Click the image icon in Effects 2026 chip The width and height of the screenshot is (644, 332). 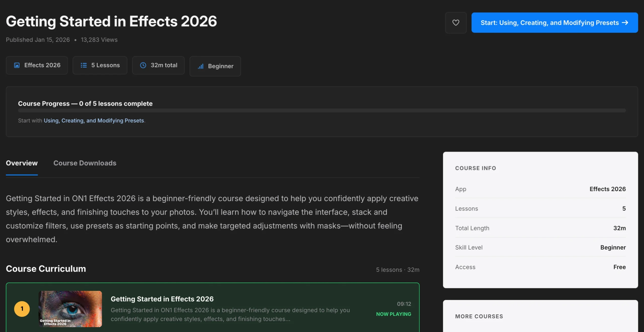click(17, 65)
